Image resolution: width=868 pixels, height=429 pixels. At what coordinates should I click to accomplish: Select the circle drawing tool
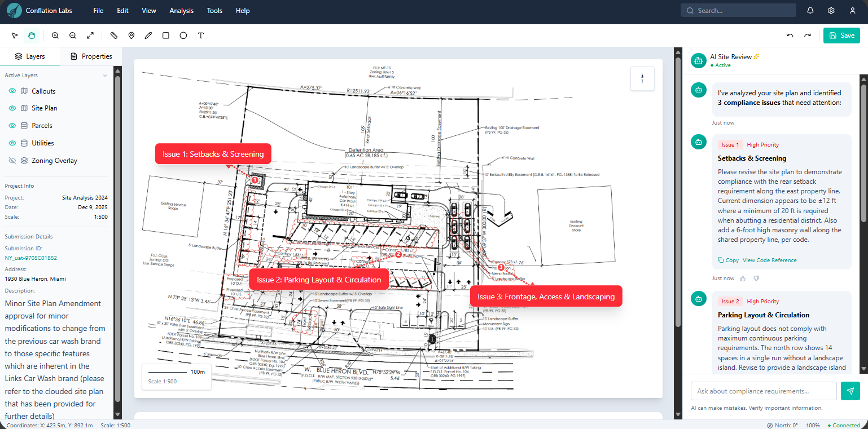pos(183,35)
